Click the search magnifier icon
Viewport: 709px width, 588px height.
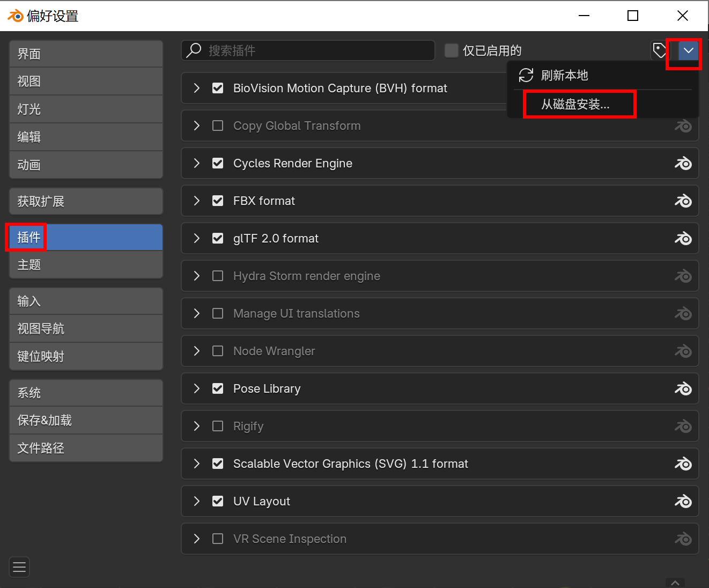[194, 50]
